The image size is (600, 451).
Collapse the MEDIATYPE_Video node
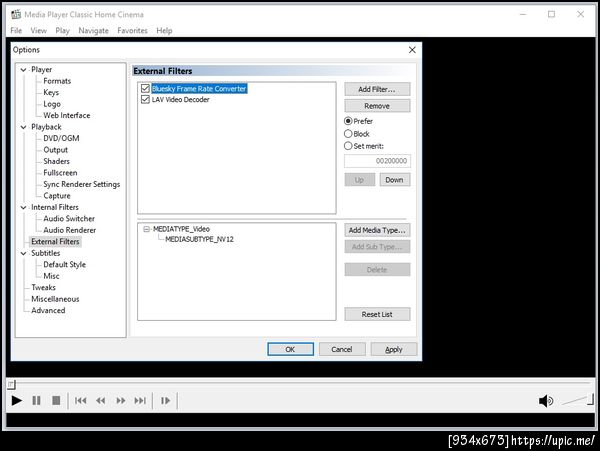point(146,229)
